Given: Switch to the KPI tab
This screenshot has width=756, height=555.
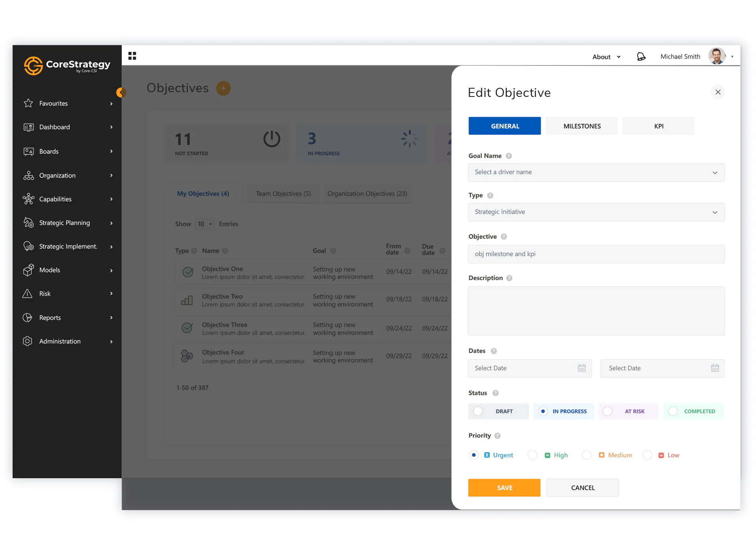Looking at the screenshot, I should pos(658,126).
